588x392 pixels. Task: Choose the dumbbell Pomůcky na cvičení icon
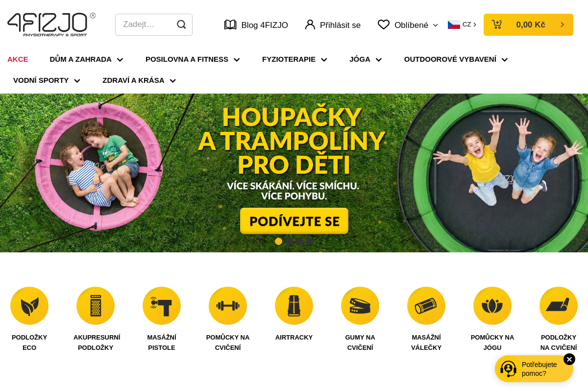point(228,306)
